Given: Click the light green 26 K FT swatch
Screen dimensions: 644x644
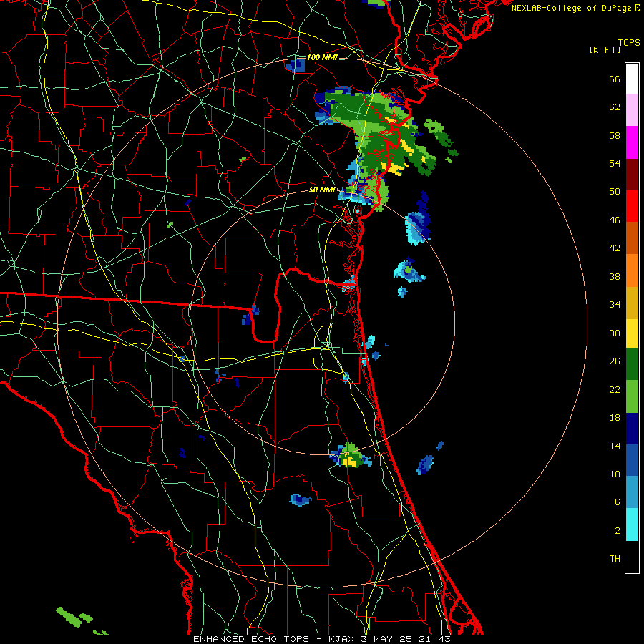Looking at the screenshot, I should point(632,396).
